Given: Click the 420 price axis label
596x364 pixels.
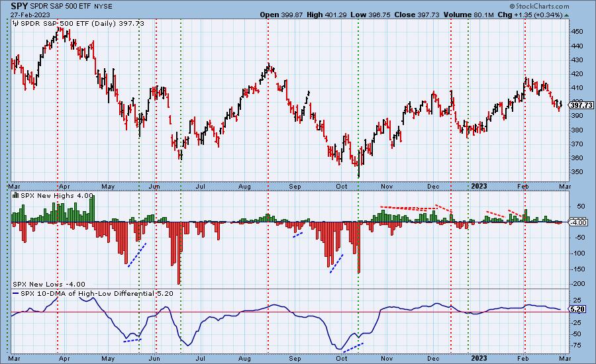Looking at the screenshot, I should [577, 73].
